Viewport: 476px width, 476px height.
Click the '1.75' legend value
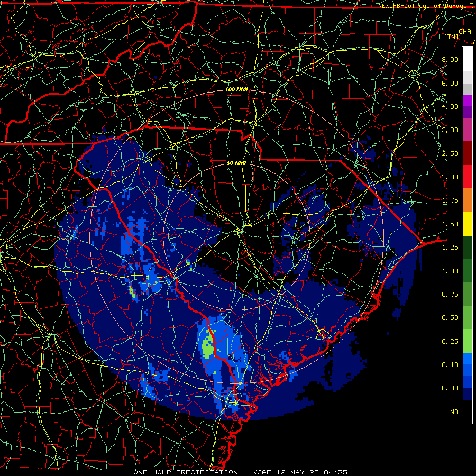pyautogui.click(x=450, y=200)
